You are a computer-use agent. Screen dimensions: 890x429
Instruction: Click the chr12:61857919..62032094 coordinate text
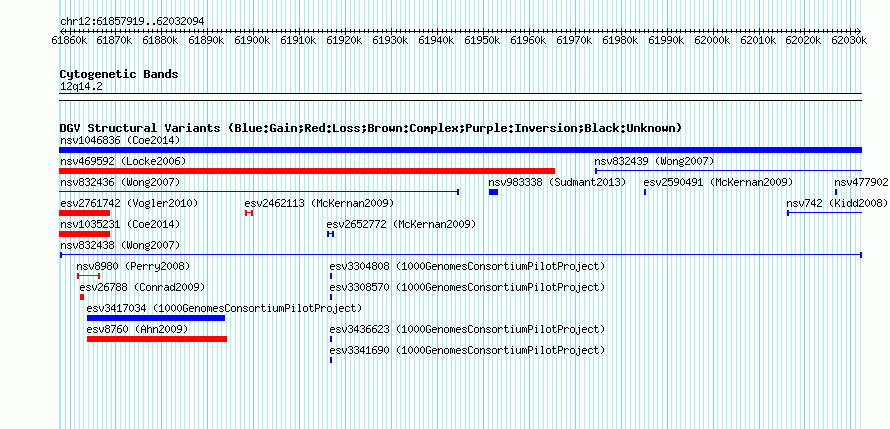click(132, 22)
